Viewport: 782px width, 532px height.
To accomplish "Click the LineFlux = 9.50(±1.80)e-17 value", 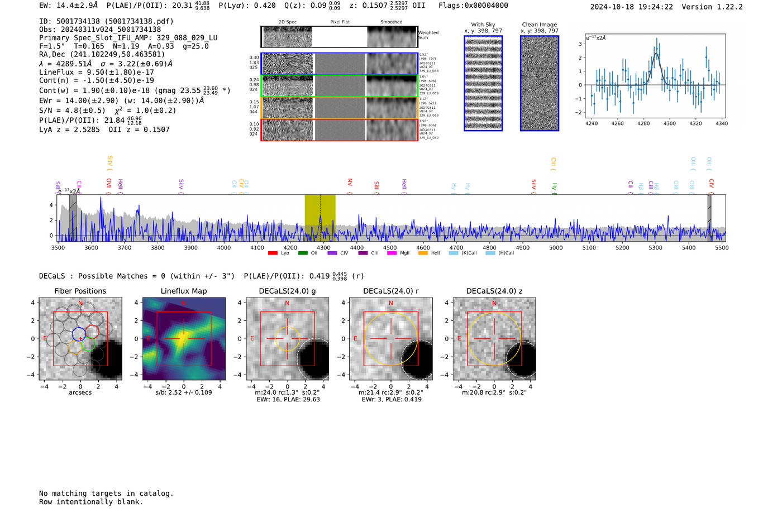I will click(x=97, y=73).
